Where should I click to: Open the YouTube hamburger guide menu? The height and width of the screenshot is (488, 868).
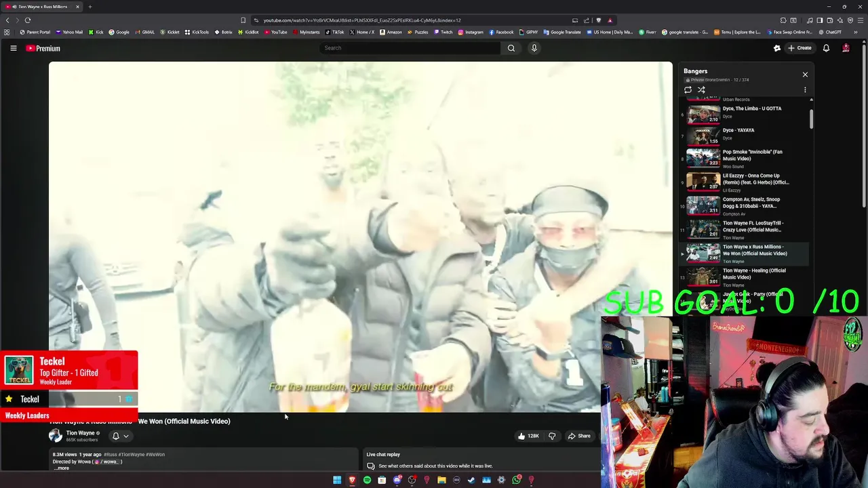pos(13,48)
